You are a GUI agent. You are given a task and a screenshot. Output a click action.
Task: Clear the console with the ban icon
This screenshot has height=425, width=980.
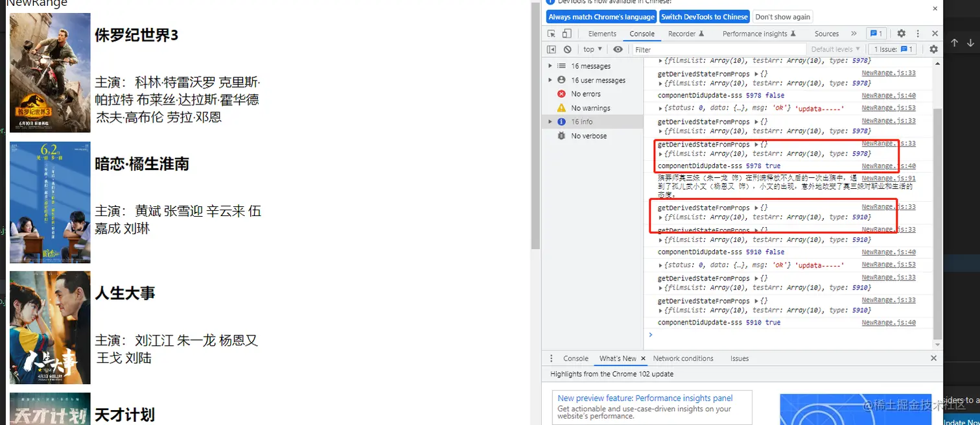point(567,49)
